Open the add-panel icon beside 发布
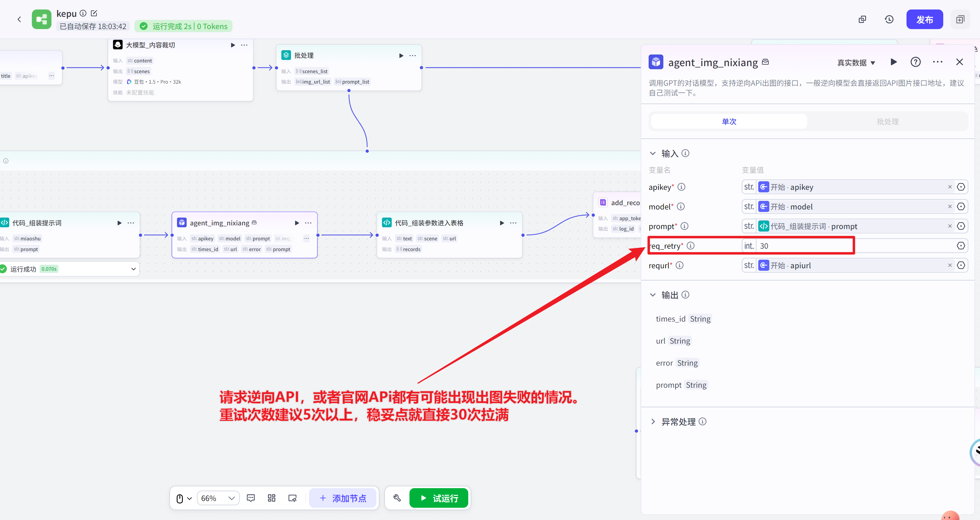This screenshot has width=980, height=520. [x=960, y=19]
